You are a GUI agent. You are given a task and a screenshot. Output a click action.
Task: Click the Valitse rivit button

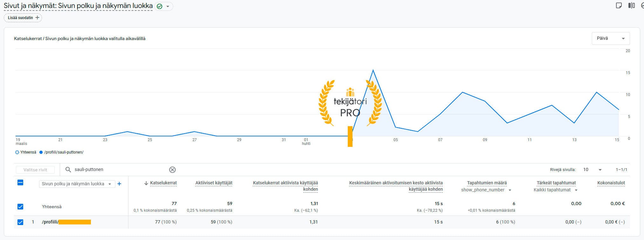[x=35, y=170]
